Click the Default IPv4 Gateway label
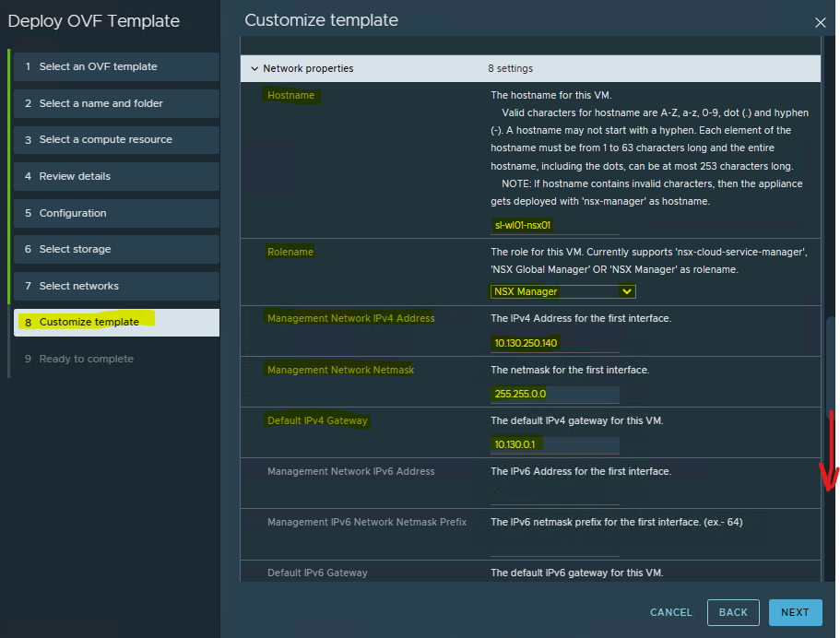This screenshot has height=638, width=840. tap(318, 420)
